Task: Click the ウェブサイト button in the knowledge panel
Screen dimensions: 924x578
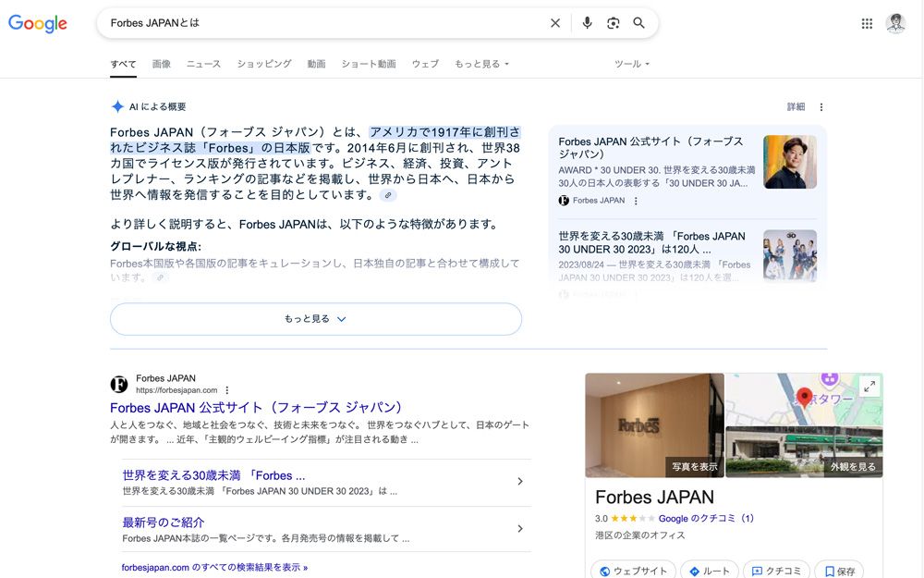Action: pos(633,570)
